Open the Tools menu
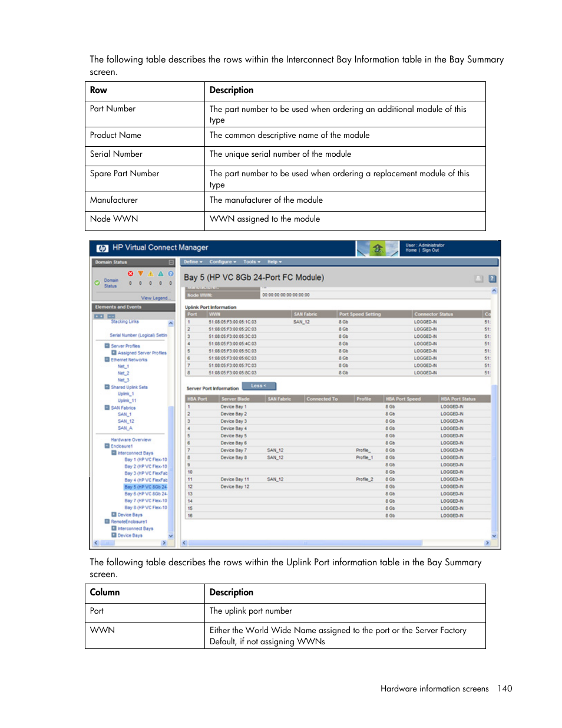This screenshot has height=728, width=562. (x=252, y=262)
